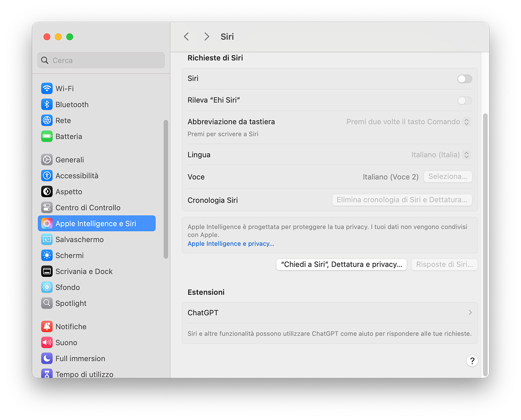Viewport: 521px width, 420px height.
Task: Go to the Generali label
Action: pos(70,160)
